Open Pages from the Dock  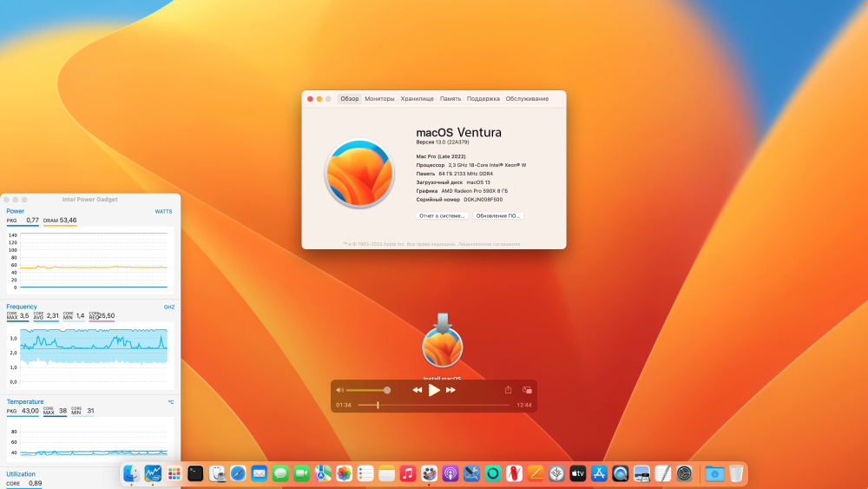click(536, 473)
